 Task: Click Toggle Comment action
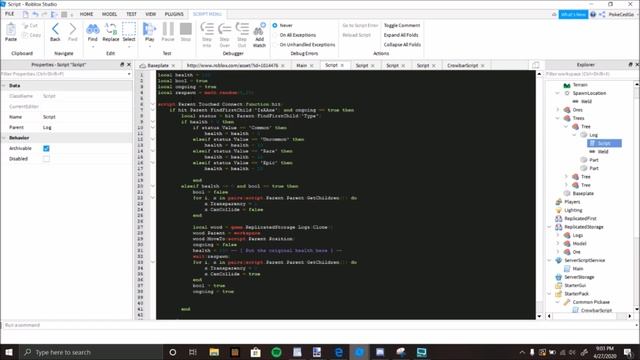click(x=402, y=25)
